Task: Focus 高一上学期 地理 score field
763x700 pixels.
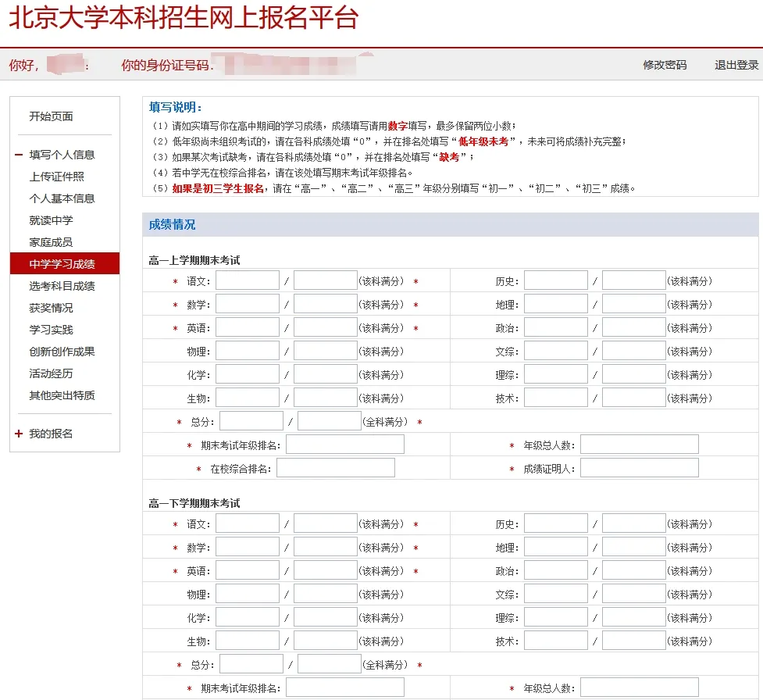Action: tap(556, 304)
